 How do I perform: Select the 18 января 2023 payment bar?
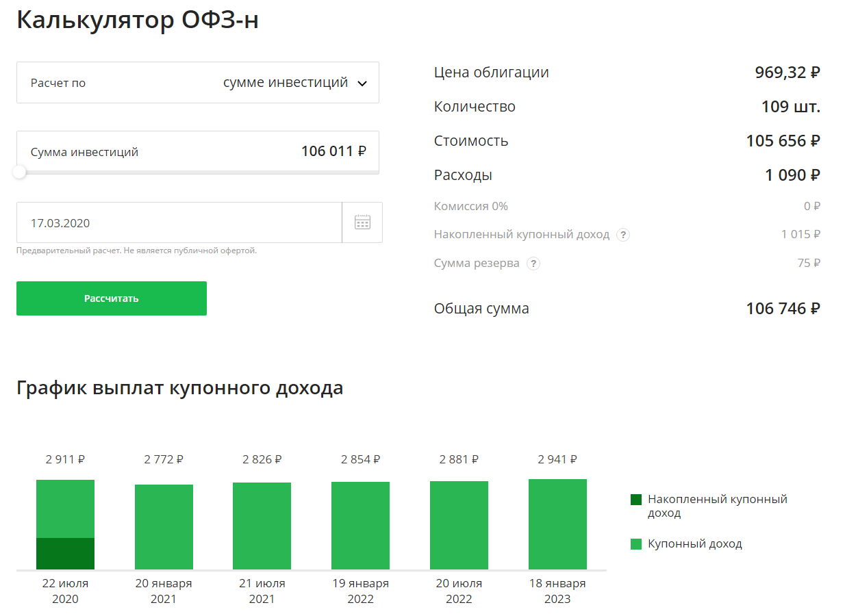tap(557, 524)
